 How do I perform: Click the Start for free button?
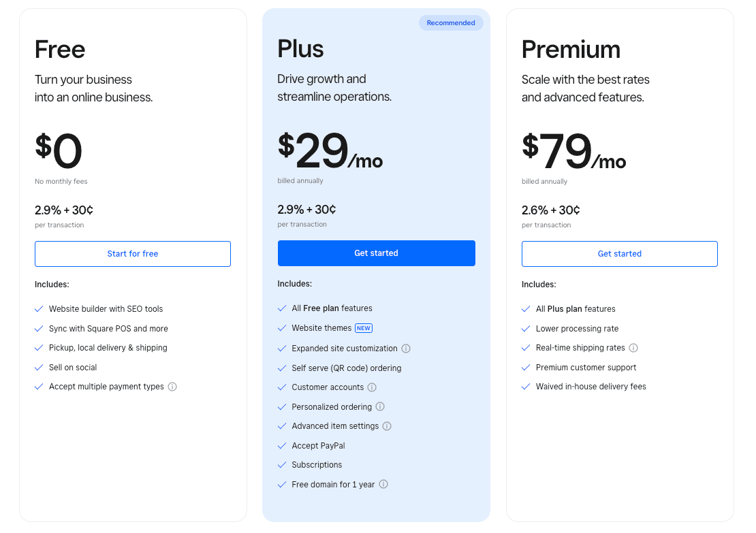click(x=133, y=254)
